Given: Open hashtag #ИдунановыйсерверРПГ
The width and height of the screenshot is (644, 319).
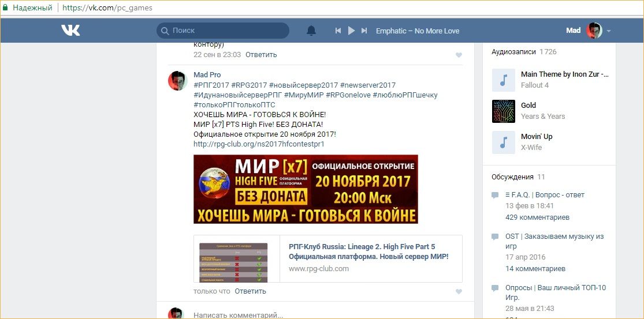Looking at the screenshot, I should coord(237,95).
